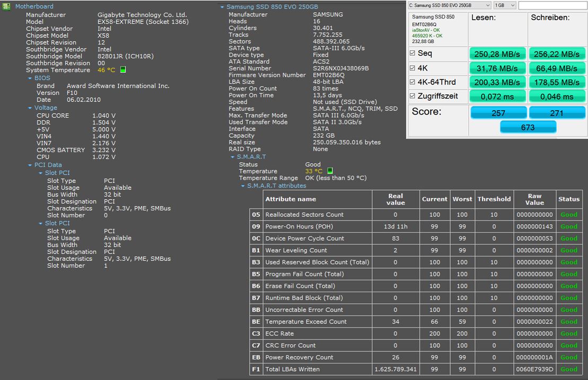Toggle the Zugriffszeit checkbox
This screenshot has height=380, width=588.
(x=413, y=96)
